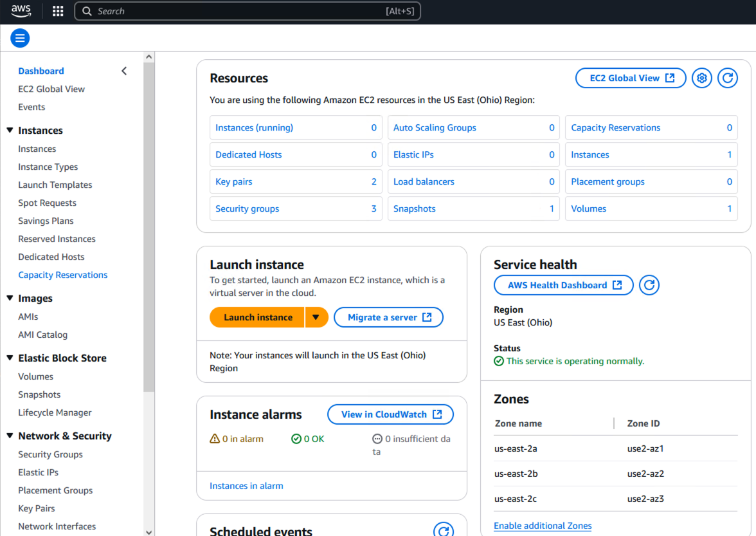
Task: Open Launch instance dropdown arrow
Action: click(x=316, y=317)
